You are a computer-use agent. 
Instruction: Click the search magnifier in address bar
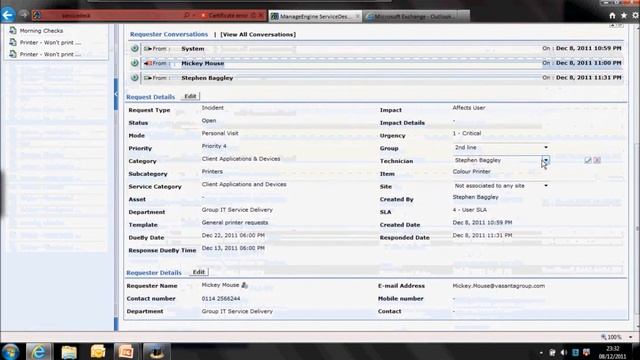[x=187, y=16]
